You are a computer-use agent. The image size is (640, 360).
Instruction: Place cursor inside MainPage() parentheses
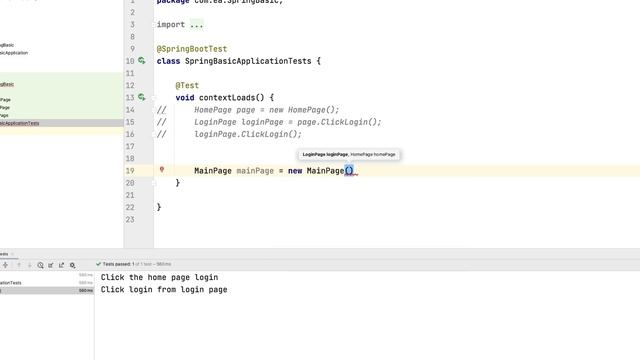349,171
